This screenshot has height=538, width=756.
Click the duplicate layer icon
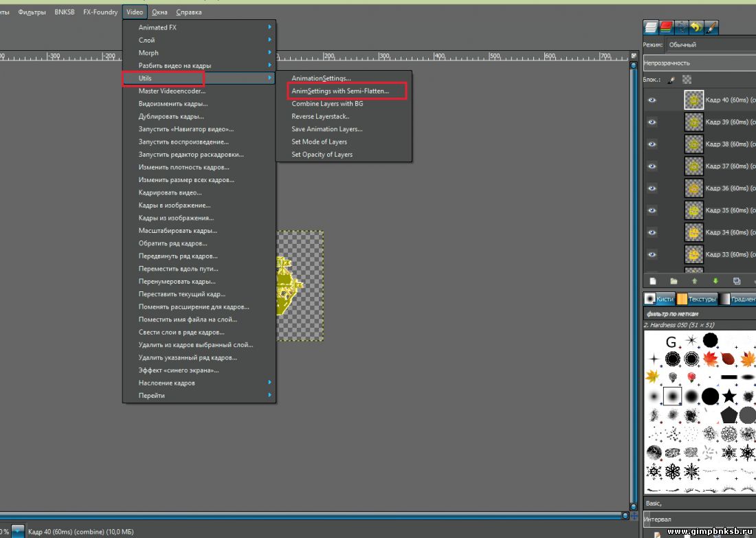[736, 281]
